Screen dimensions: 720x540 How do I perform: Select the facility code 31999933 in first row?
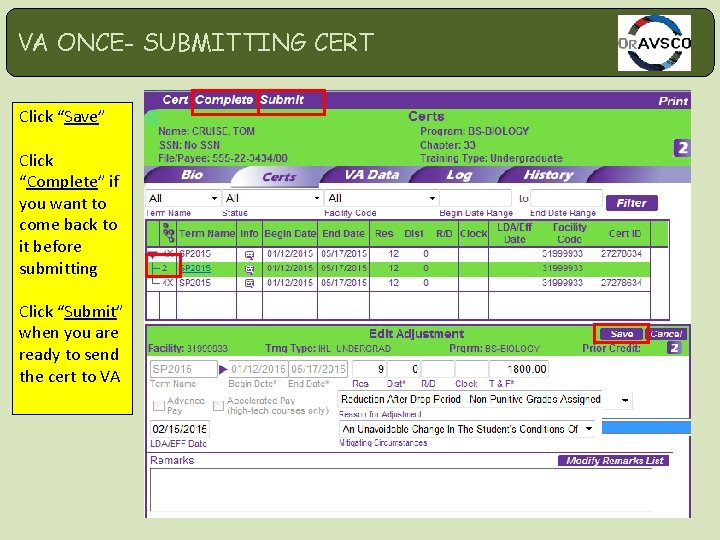pyautogui.click(x=562, y=253)
